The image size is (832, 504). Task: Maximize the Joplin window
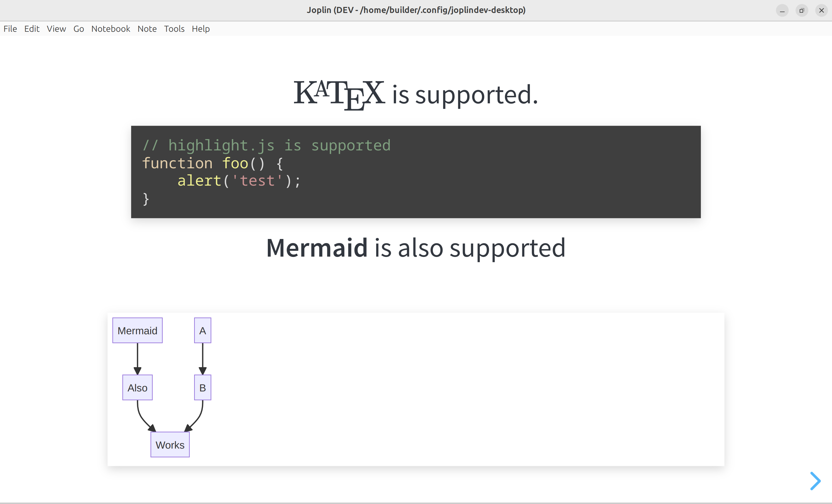point(802,10)
